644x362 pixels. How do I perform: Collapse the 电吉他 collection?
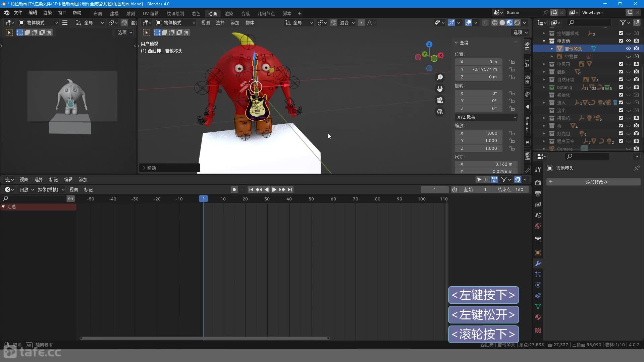(x=544, y=41)
